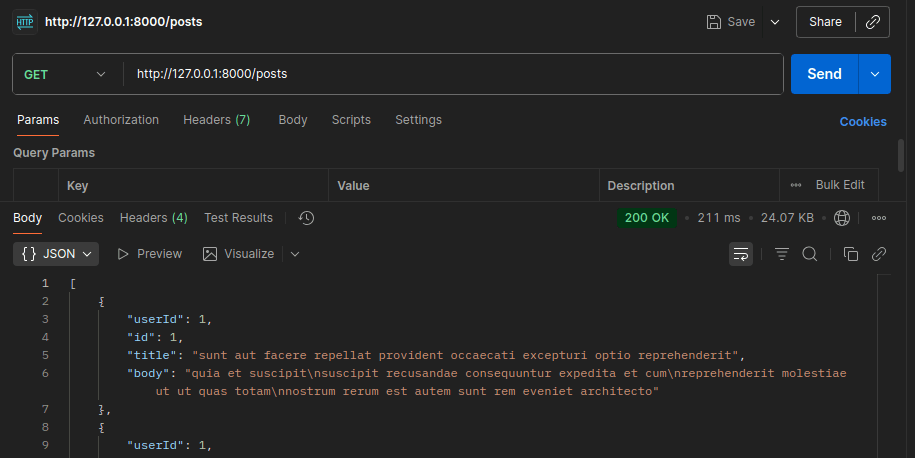The image size is (915, 458).
Task: Click the network globe icon
Action: [x=841, y=218]
